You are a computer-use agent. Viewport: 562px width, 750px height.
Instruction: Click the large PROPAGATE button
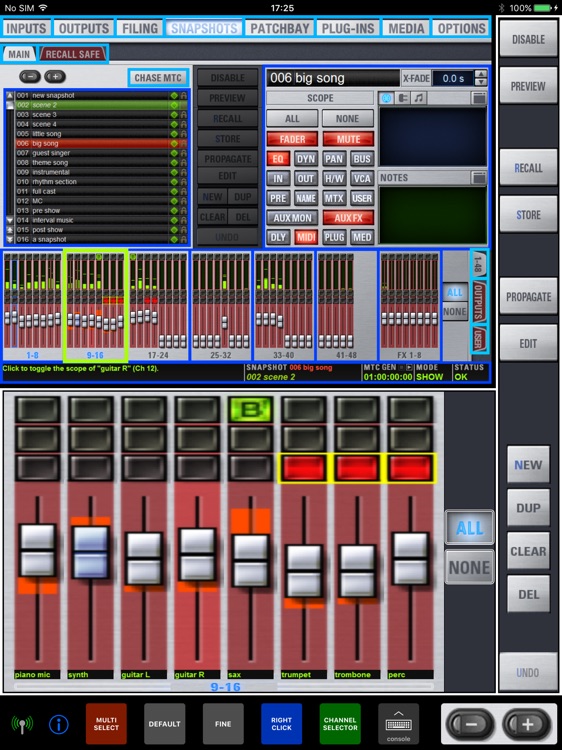tap(529, 297)
